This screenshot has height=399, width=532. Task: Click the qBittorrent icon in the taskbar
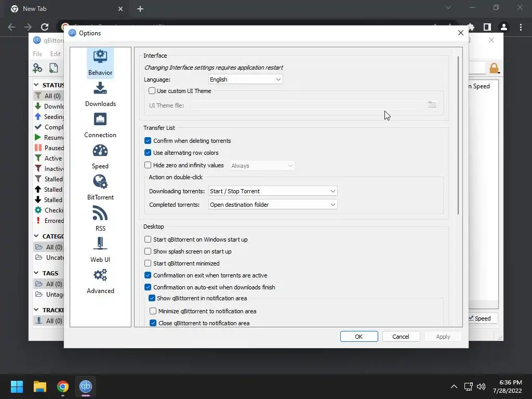tap(86, 387)
